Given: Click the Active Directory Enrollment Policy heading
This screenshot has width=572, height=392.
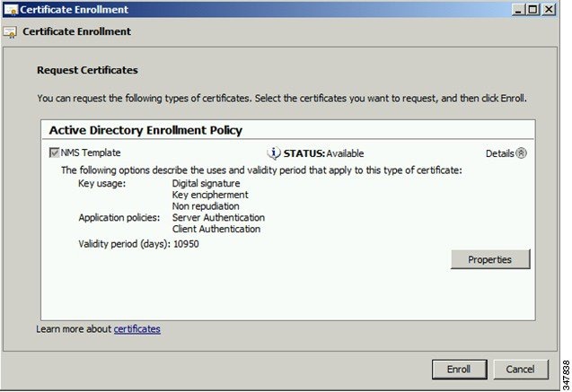Looking at the screenshot, I should coord(145,130).
